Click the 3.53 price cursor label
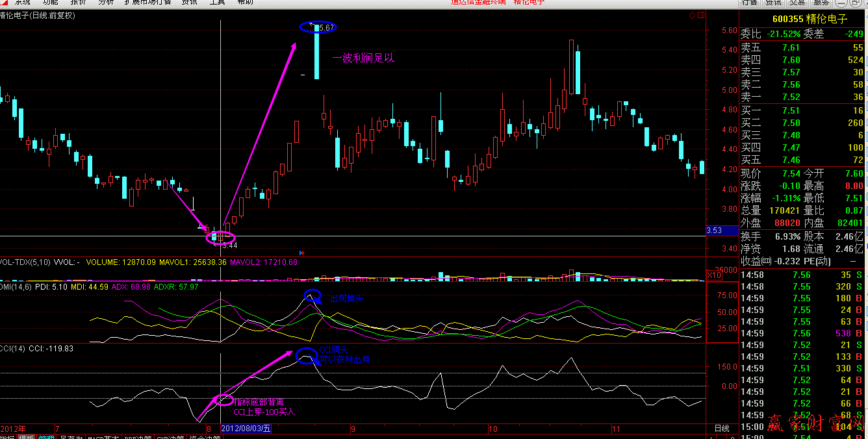Image resolution: width=868 pixels, height=439 pixels. (x=714, y=231)
